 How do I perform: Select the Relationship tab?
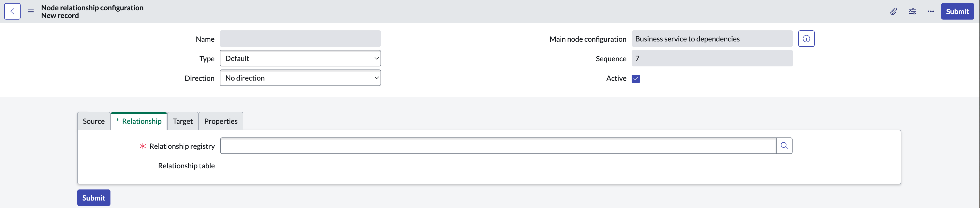click(x=139, y=121)
